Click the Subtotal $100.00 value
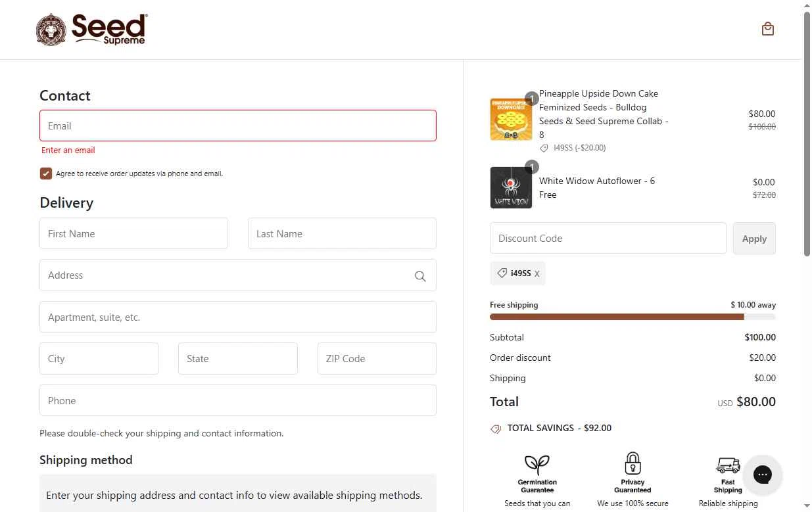 click(760, 337)
